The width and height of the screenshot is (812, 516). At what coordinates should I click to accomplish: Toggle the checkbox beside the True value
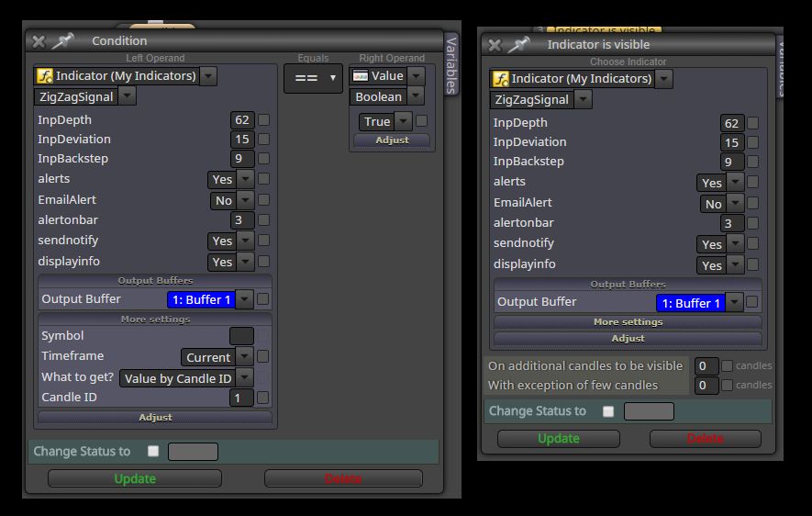[421, 121]
